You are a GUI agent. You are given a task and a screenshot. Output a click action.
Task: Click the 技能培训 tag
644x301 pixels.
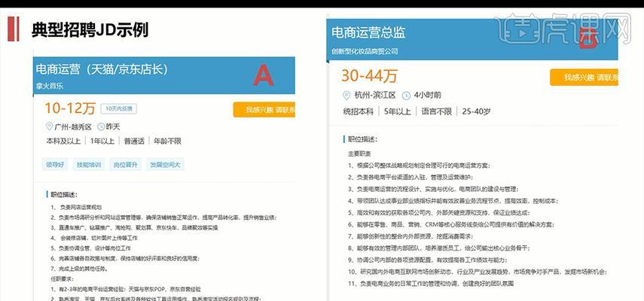pyautogui.click(x=89, y=165)
